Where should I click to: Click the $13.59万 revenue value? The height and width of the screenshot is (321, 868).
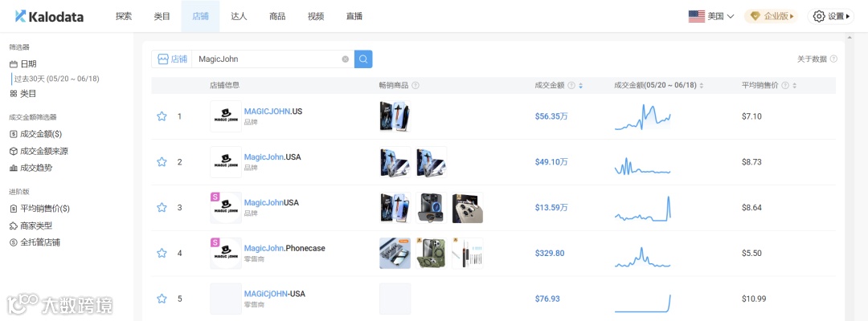click(551, 208)
